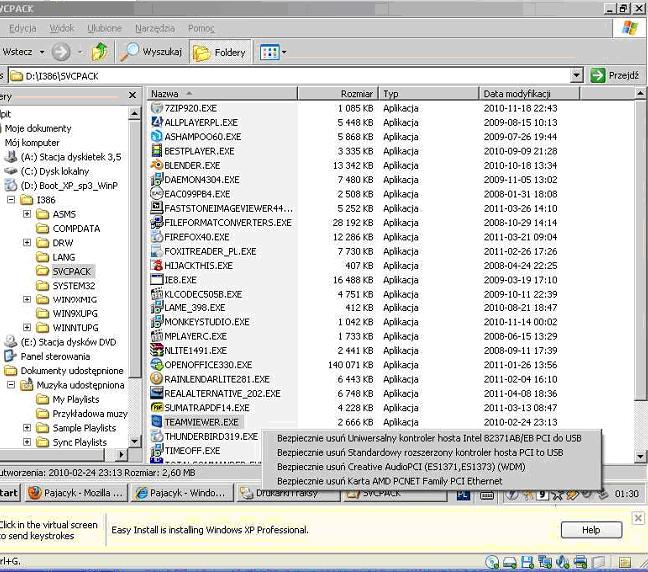
Task: Click the file TIMEOFF.EXE
Action: pos(193,450)
